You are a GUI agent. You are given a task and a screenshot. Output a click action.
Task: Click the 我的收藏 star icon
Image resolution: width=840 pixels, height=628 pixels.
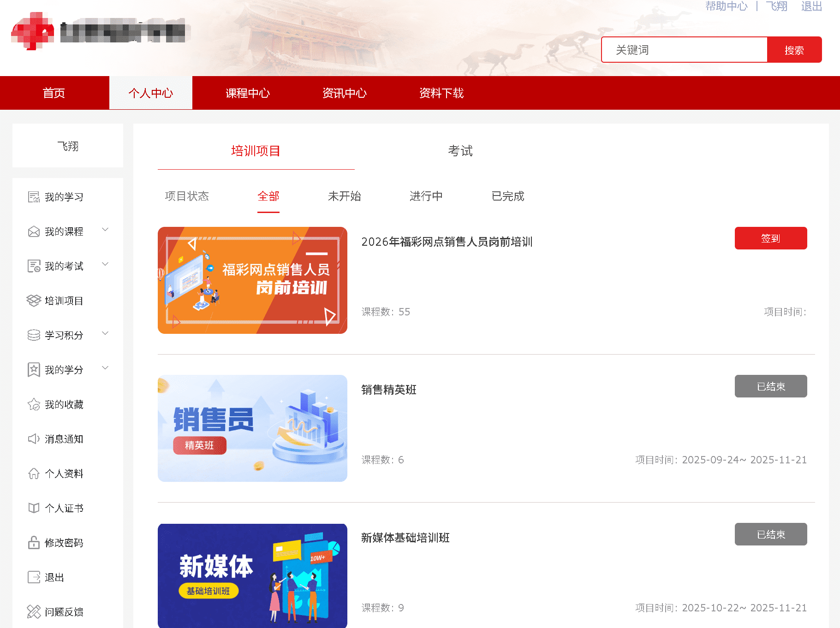point(34,404)
